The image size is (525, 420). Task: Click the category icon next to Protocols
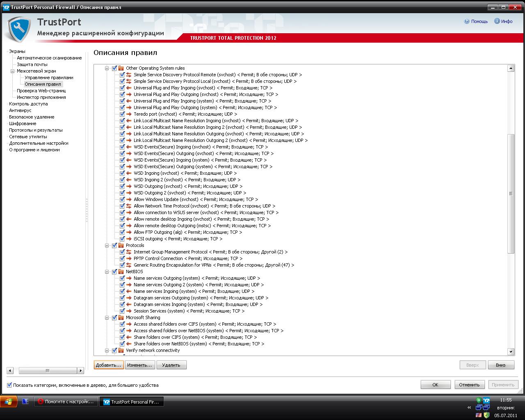(x=121, y=245)
